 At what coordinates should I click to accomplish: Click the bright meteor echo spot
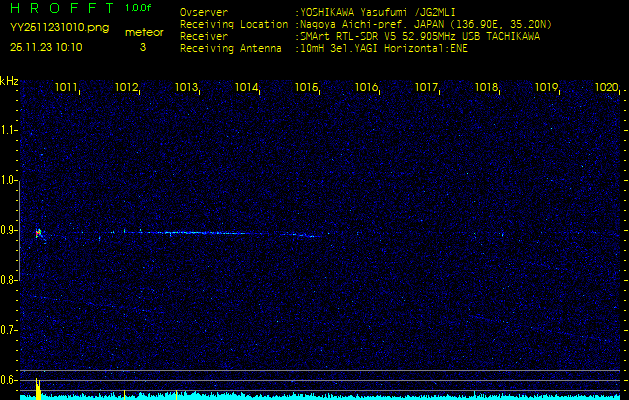point(39,233)
